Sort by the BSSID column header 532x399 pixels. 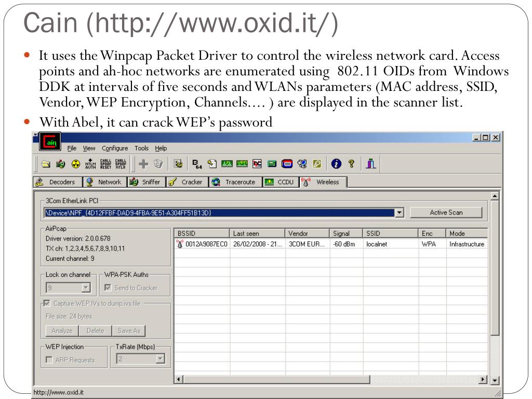tap(202, 233)
